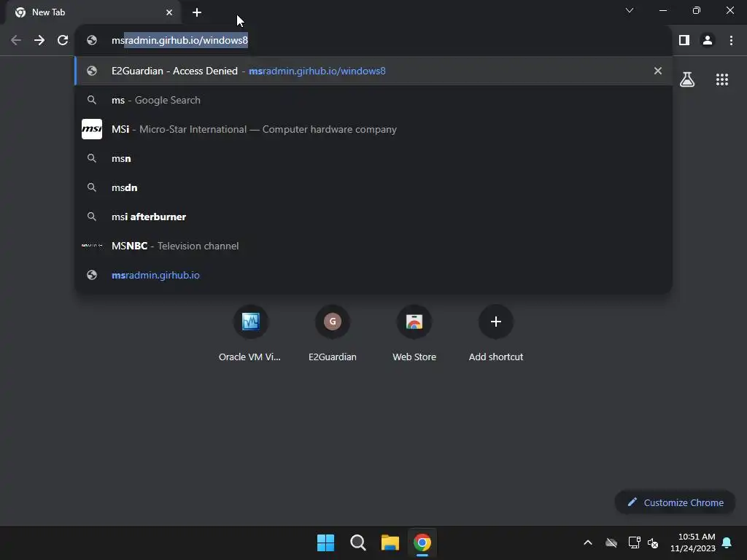747x560 pixels.
Task: Go forward with the forward arrow
Action: (39, 41)
